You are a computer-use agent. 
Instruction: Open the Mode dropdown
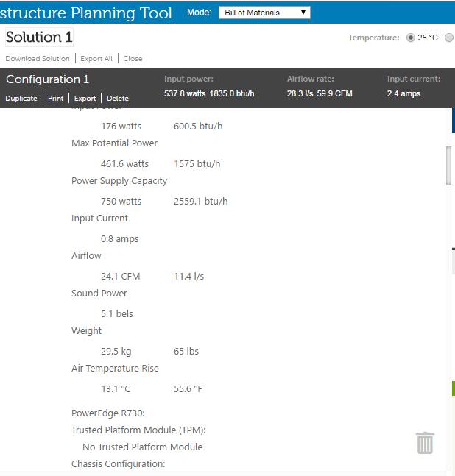pyautogui.click(x=264, y=13)
